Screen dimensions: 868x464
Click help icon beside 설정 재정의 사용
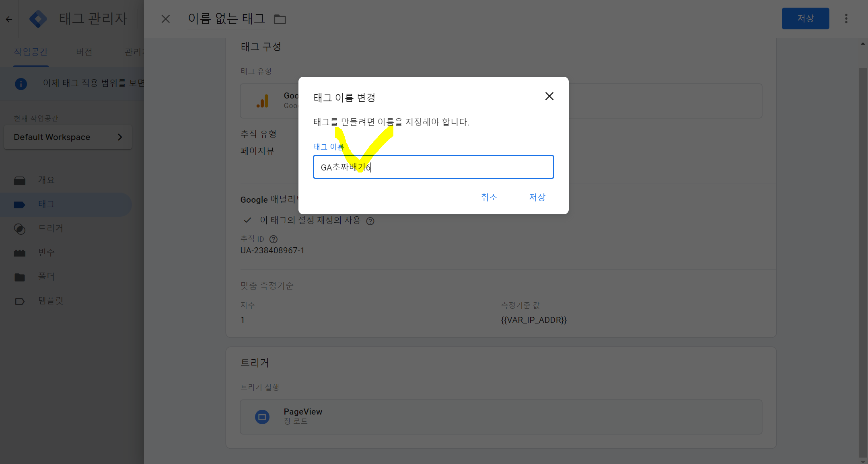coord(370,221)
